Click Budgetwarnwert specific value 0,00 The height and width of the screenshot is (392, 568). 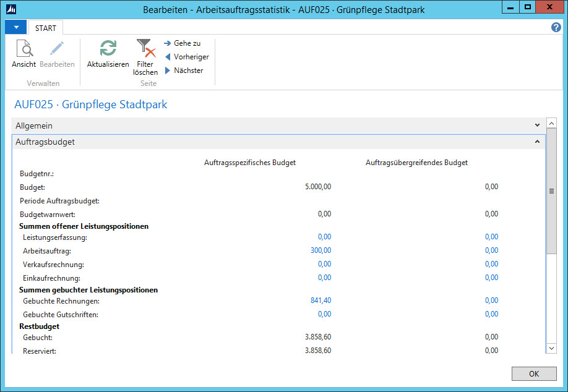pos(325,214)
